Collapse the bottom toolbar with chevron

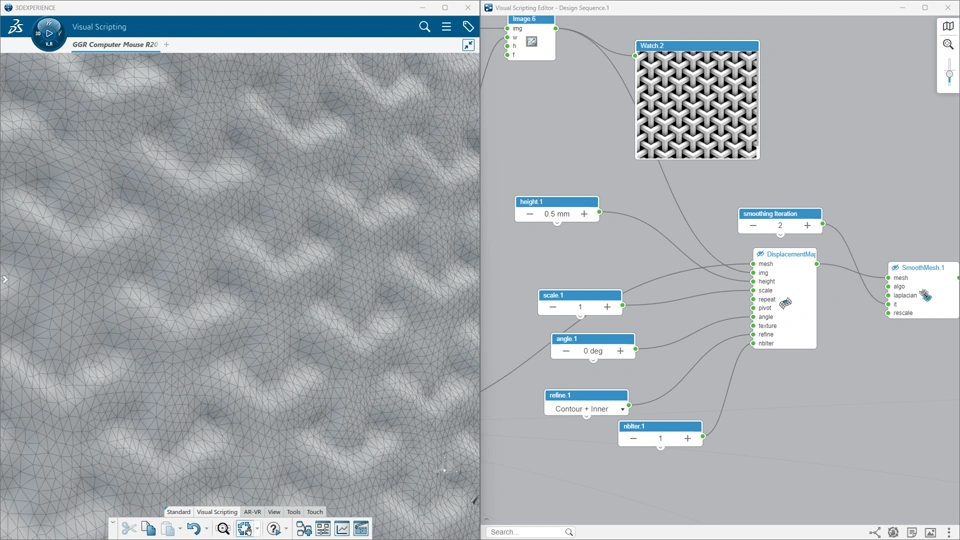click(x=113, y=522)
